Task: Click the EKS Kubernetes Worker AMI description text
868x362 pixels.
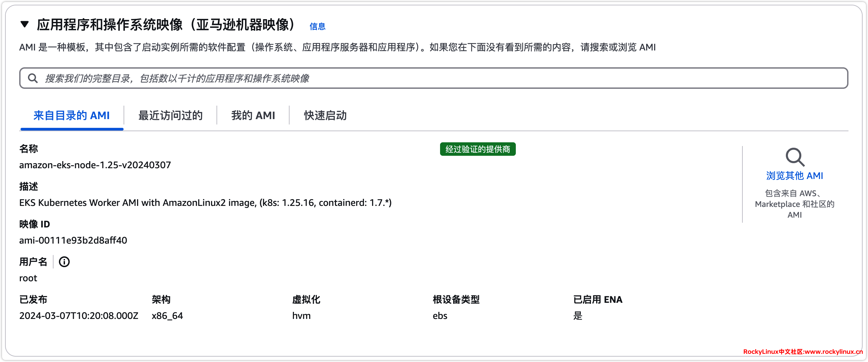Action: [x=205, y=203]
